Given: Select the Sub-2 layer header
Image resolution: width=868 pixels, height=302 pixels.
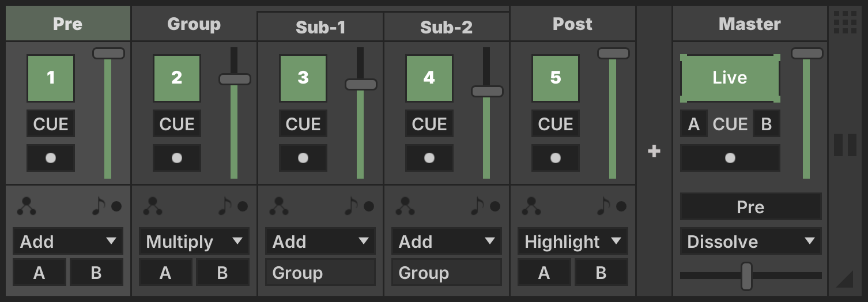Looking at the screenshot, I should [x=446, y=27].
